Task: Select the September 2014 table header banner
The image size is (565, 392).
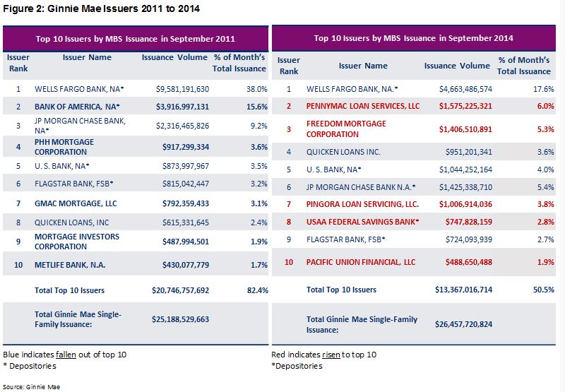Action: pos(413,38)
